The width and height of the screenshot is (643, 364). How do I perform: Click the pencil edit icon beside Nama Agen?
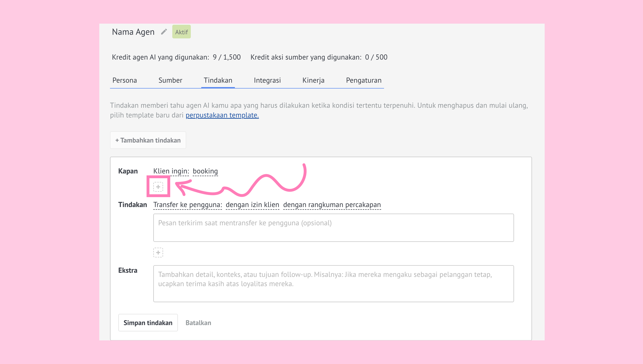[164, 32]
